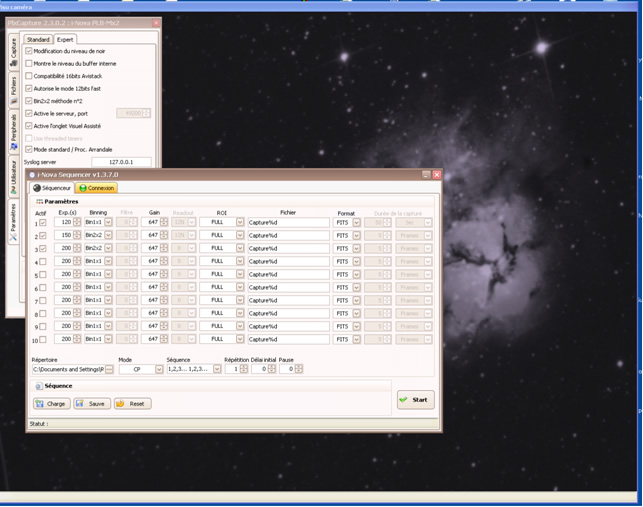Browse for Répertoire folder button
Screen dimensions: 643x507
tap(109, 369)
